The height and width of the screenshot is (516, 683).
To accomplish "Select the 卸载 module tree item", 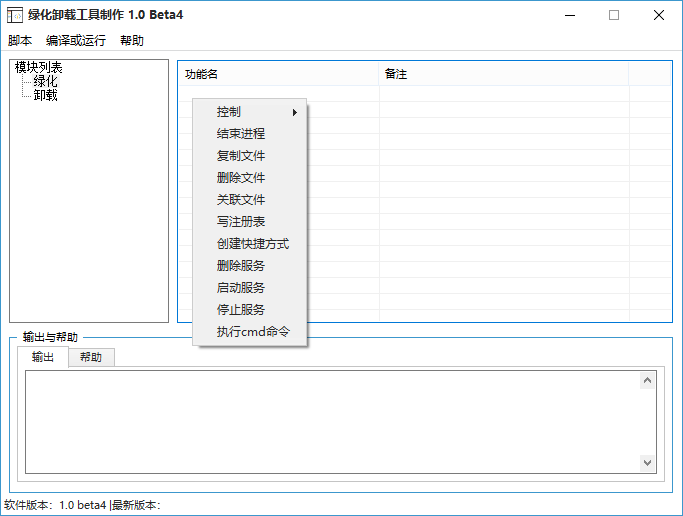I will point(45,95).
